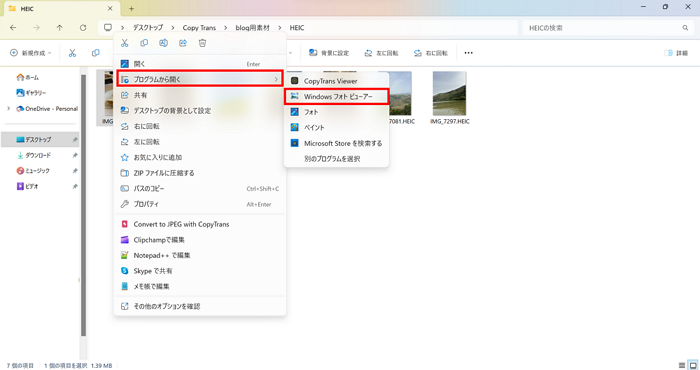Open with Windows フォト ビューアー
Viewport: 700px width, 370px height.
tap(337, 96)
